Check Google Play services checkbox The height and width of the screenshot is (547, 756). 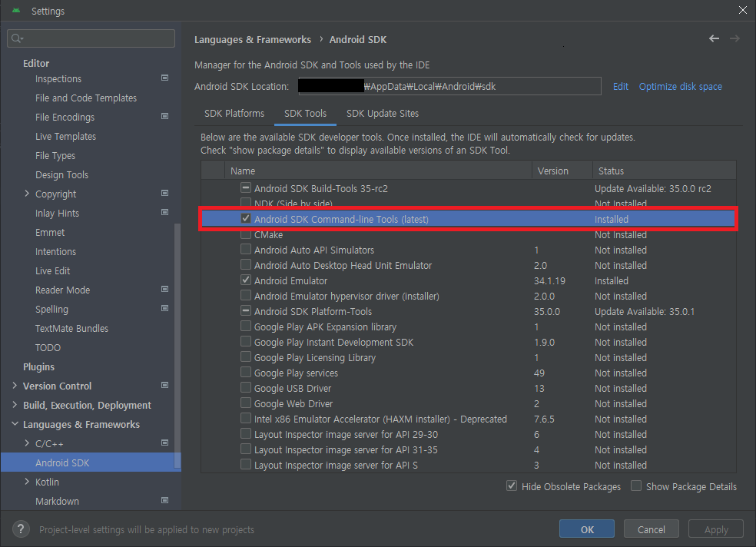tap(246, 372)
